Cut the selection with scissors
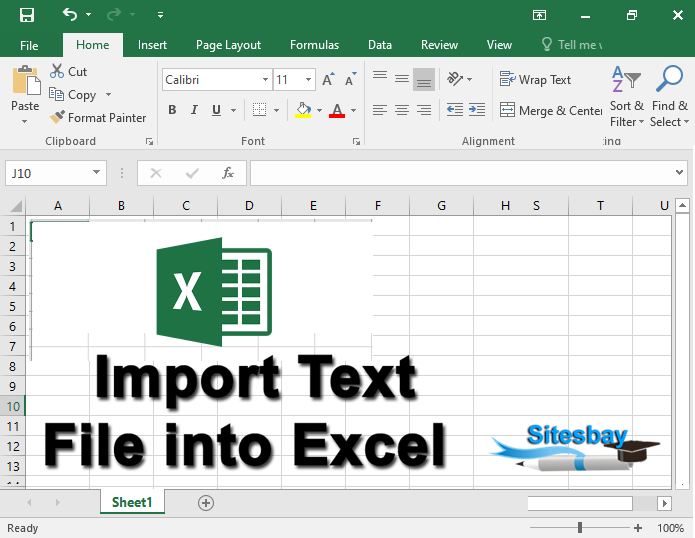Image resolution: width=695 pixels, height=538 pixels. click(68, 71)
